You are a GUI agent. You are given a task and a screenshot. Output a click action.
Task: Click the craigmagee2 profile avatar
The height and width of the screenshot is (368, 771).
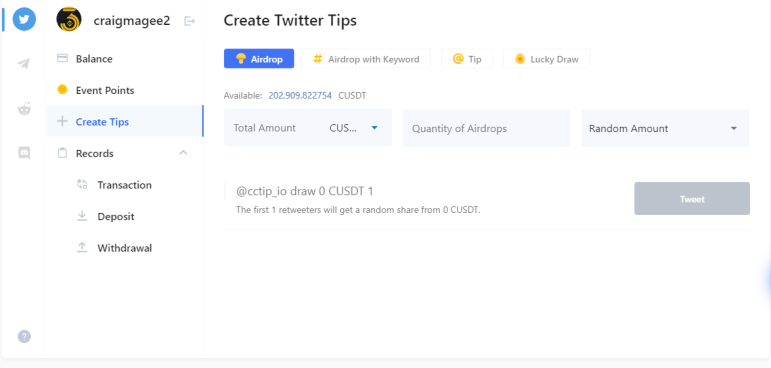69,19
